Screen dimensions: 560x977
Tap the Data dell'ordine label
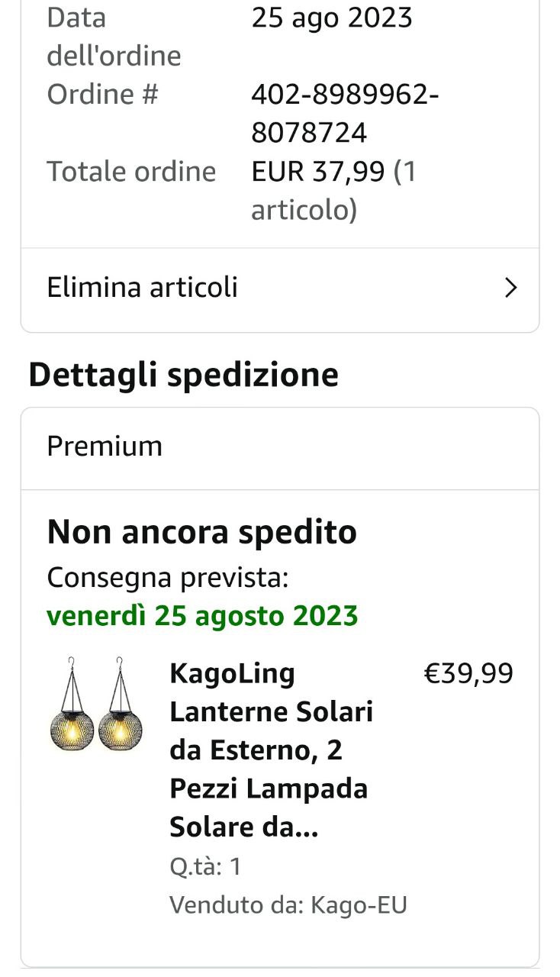pos(114,37)
